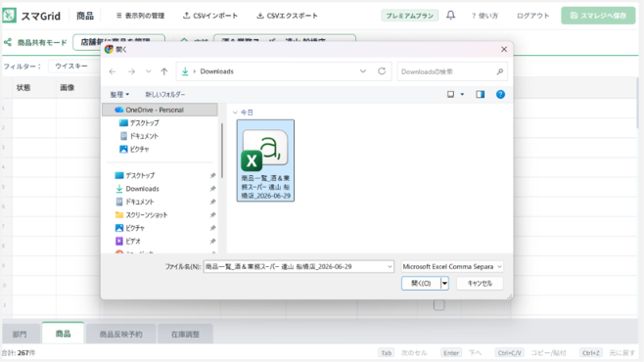Screen dimensions: 644x362
Task: Open the 使い方 help link
Action: click(x=484, y=16)
